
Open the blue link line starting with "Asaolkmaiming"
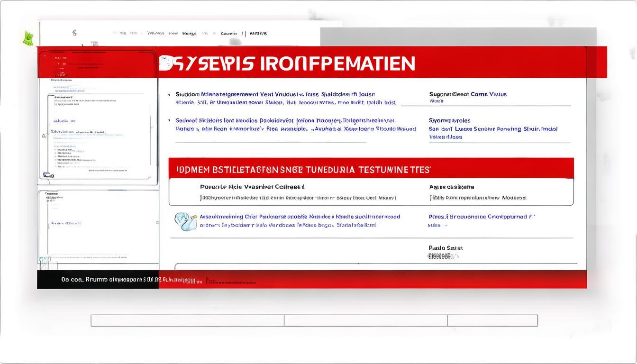pyautogui.click(x=300, y=217)
